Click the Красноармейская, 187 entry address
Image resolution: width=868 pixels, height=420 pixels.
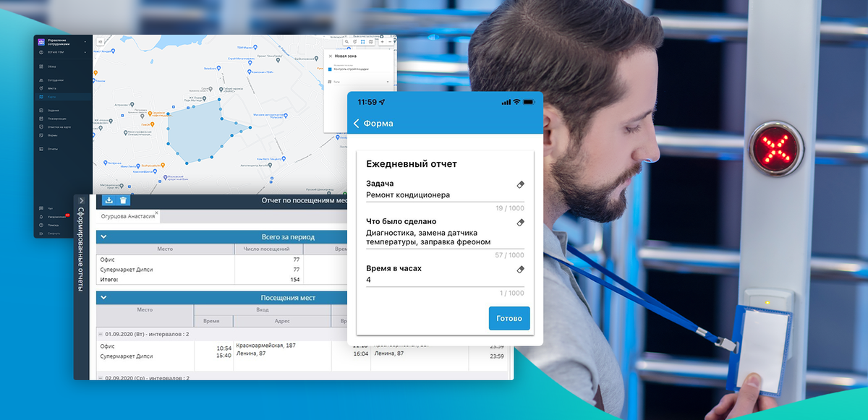click(x=267, y=346)
